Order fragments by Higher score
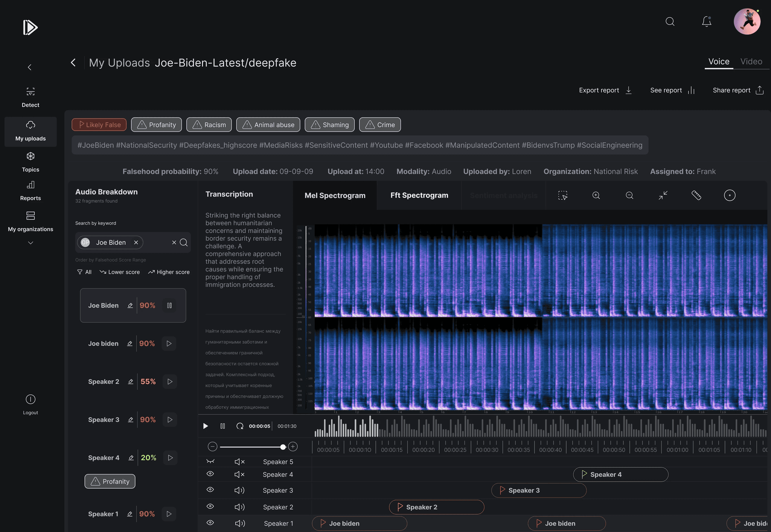This screenshot has width=771, height=532. pyautogui.click(x=169, y=272)
